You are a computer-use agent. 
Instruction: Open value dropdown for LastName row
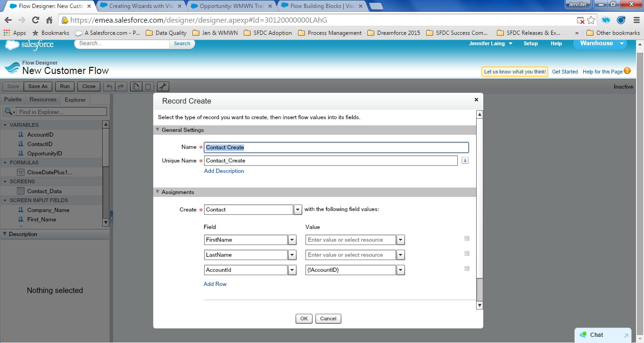coord(401,255)
